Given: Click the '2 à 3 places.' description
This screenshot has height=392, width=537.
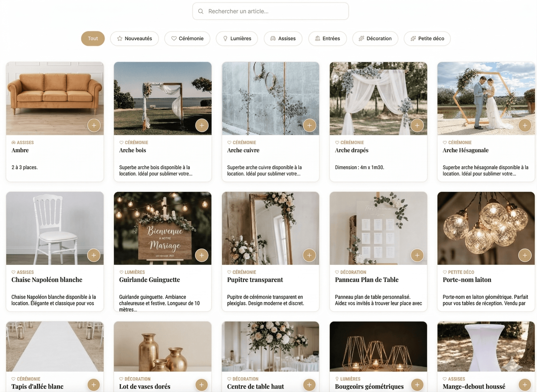Looking at the screenshot, I should (25, 167).
